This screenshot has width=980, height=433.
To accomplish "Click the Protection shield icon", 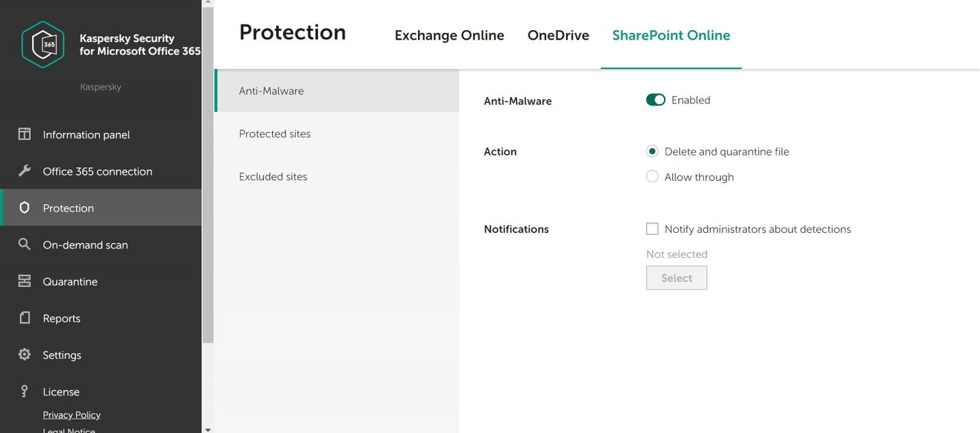I will 25,208.
